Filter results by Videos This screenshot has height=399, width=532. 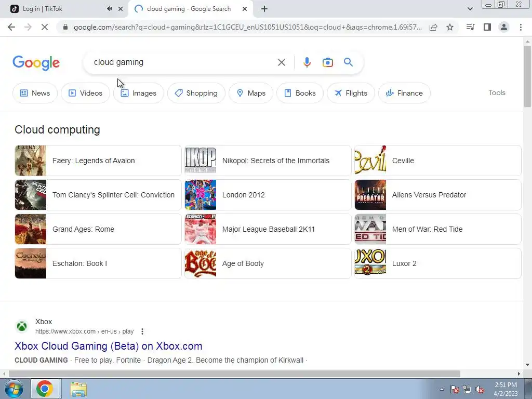[85, 93]
